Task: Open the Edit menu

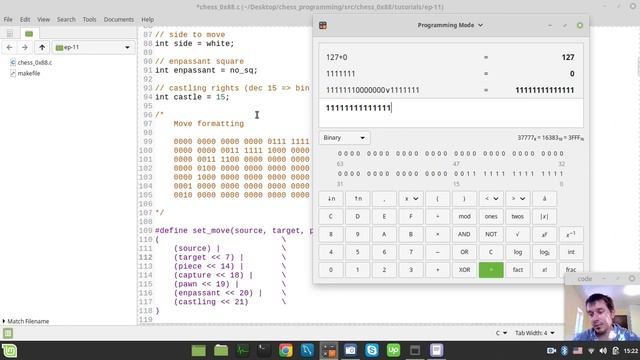Action: pos(25,20)
